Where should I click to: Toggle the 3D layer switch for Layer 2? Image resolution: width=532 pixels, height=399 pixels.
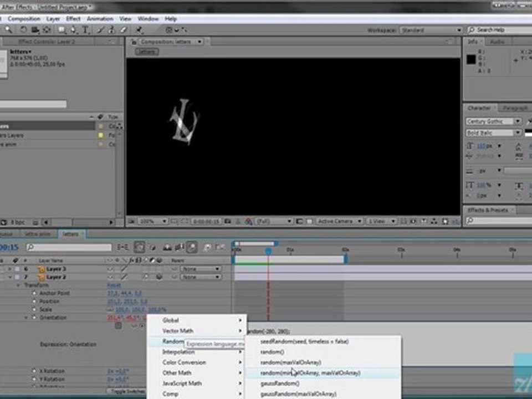coord(159,277)
